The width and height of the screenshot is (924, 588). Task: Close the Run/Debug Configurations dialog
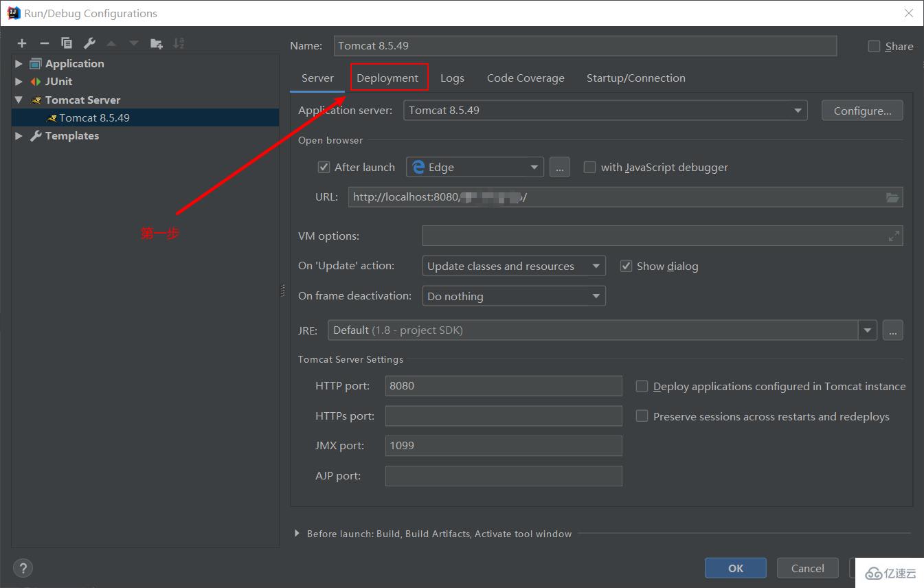pos(908,13)
